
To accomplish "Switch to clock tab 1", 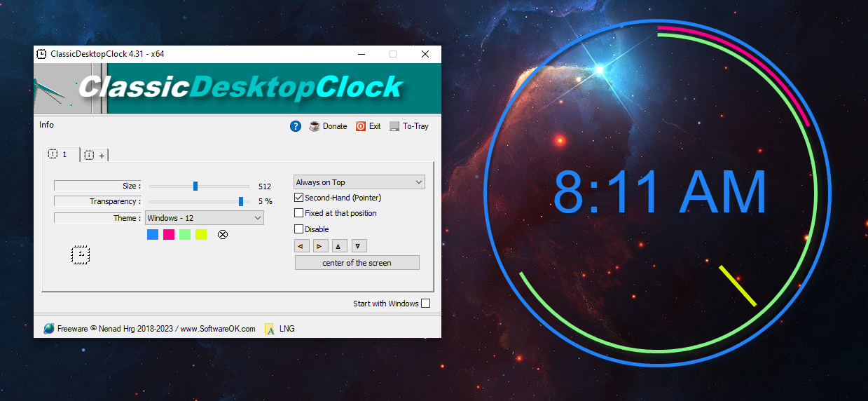I will [x=60, y=154].
